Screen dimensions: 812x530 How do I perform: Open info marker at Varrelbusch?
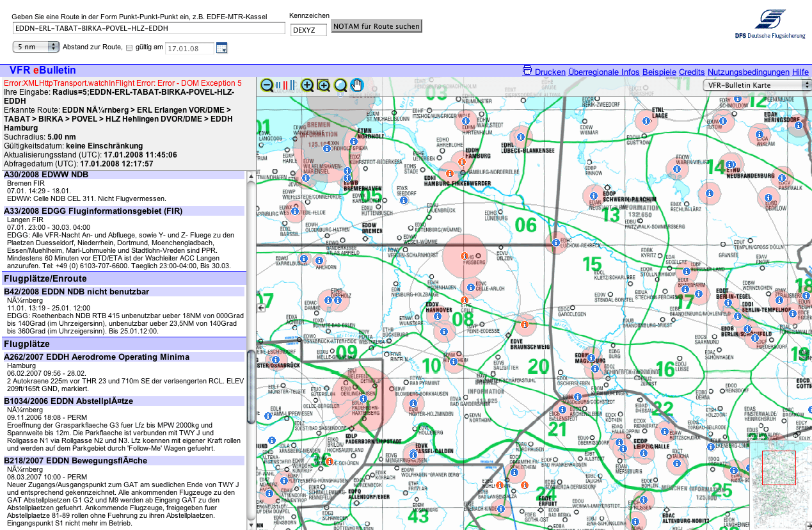303,258
